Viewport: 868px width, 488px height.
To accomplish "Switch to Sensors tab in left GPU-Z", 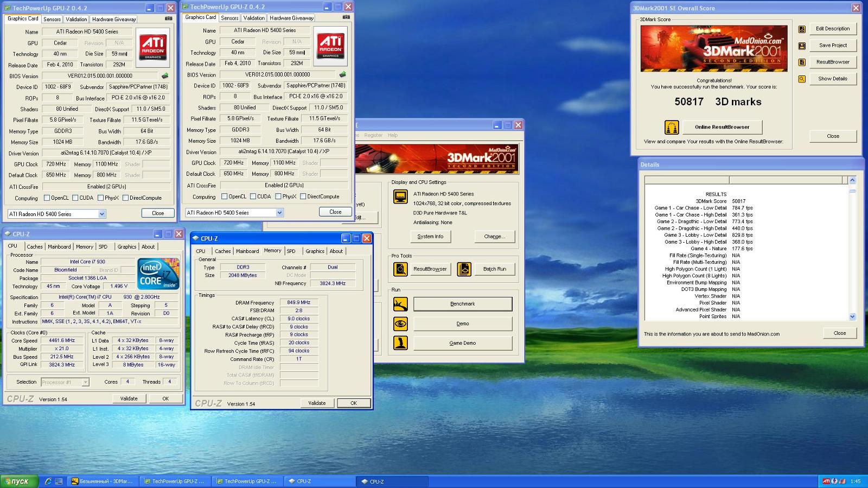I will [52, 19].
